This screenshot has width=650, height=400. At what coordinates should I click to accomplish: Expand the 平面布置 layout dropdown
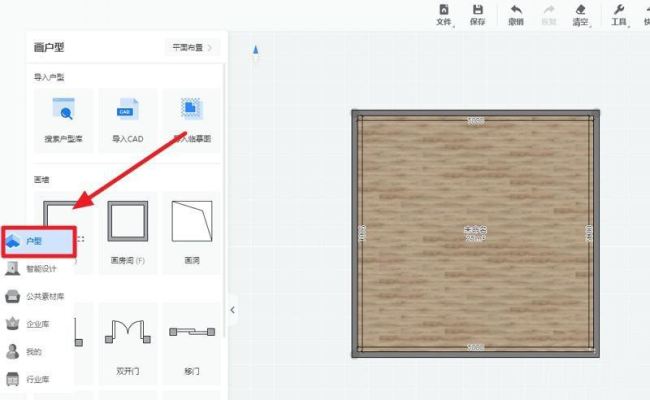click(x=191, y=46)
